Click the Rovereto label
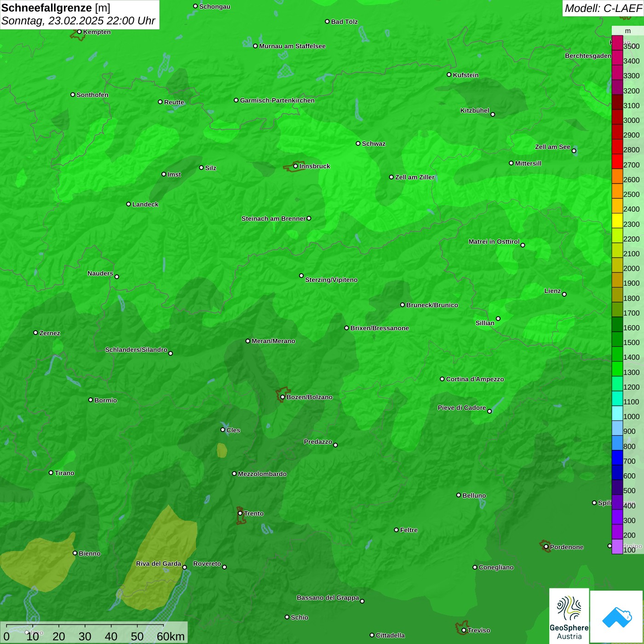Viewport: 644px width, 644px height. click(x=207, y=563)
